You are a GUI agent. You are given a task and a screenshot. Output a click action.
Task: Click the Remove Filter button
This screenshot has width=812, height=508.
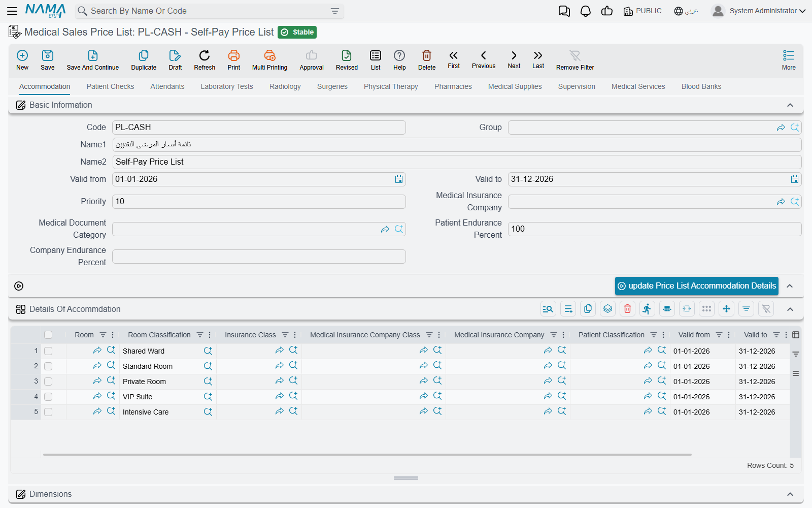point(575,59)
